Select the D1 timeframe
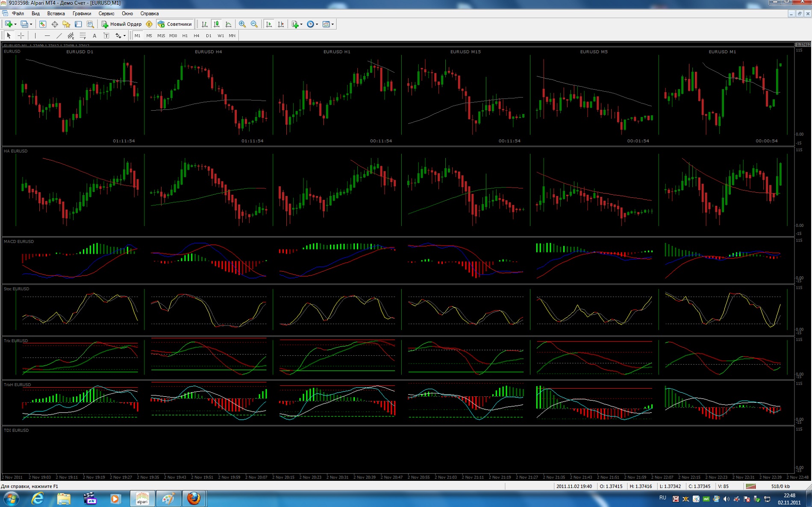Screen dimensions: 812x507 pos(209,36)
